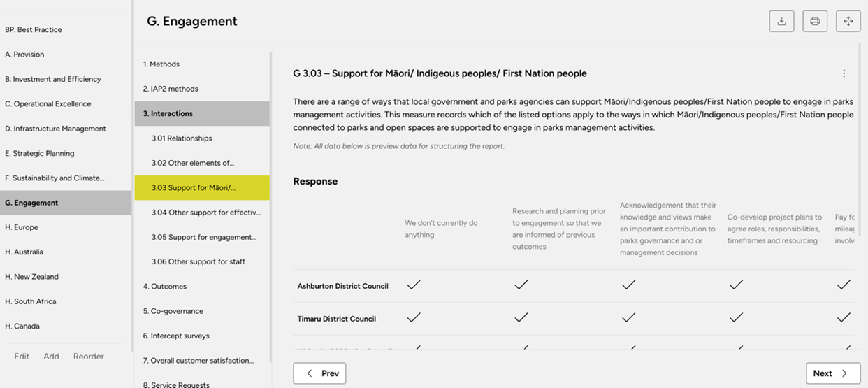The image size is (868, 388).
Task: Open the H. New Zealand category
Action: pos(31,277)
